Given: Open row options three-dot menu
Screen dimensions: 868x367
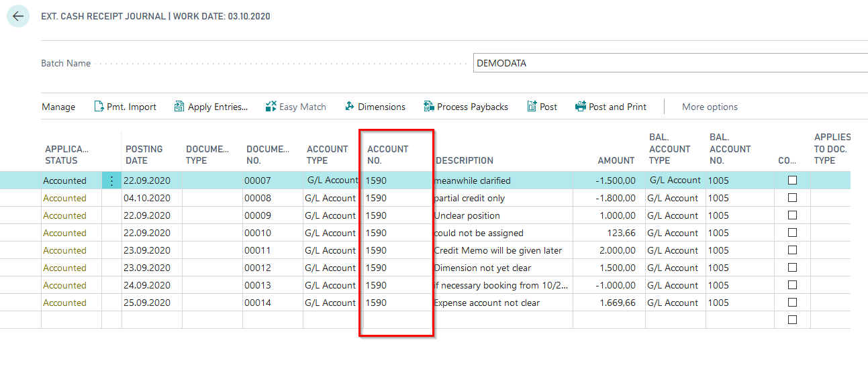Looking at the screenshot, I should (111, 180).
